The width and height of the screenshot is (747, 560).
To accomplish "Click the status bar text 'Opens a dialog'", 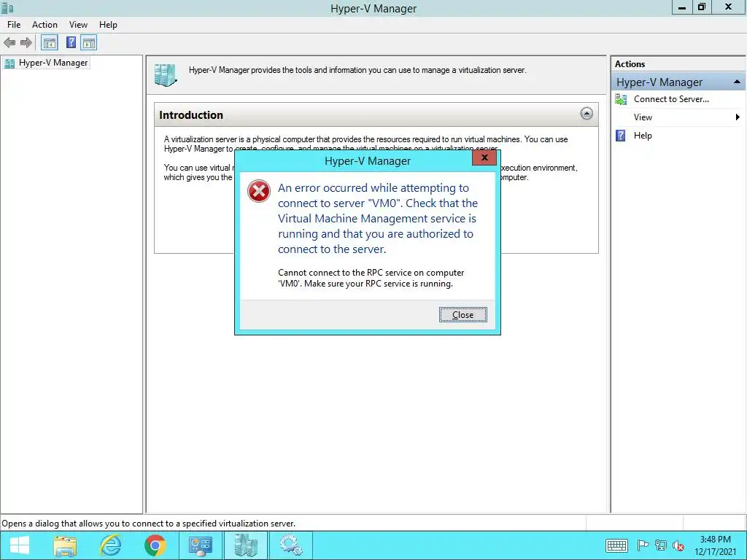I will tap(148, 524).
